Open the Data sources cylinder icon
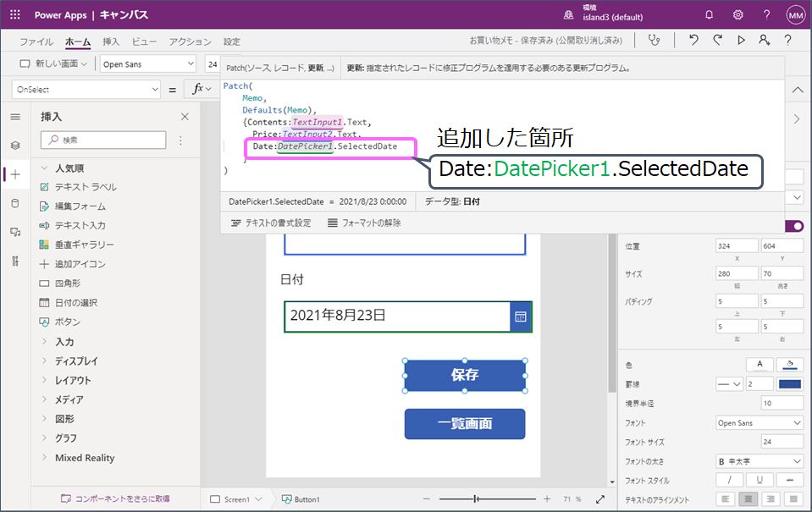The height and width of the screenshot is (512, 812). pos(15,203)
